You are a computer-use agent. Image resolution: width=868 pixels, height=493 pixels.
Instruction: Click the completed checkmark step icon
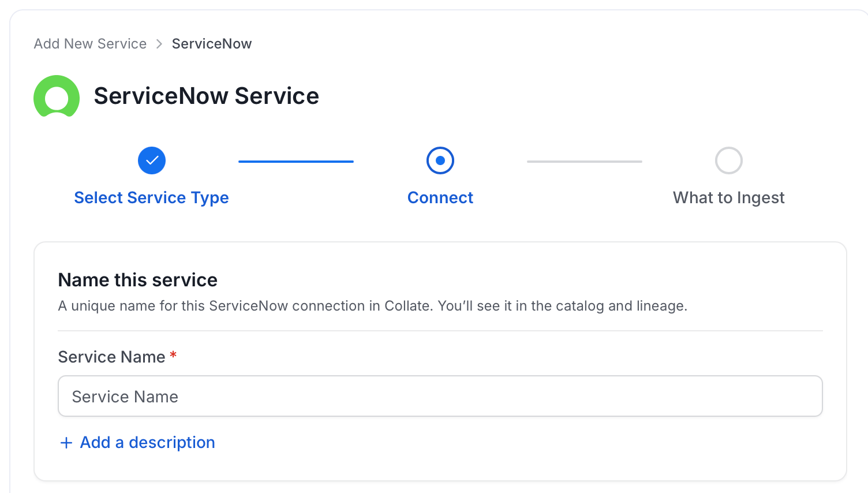[152, 160]
